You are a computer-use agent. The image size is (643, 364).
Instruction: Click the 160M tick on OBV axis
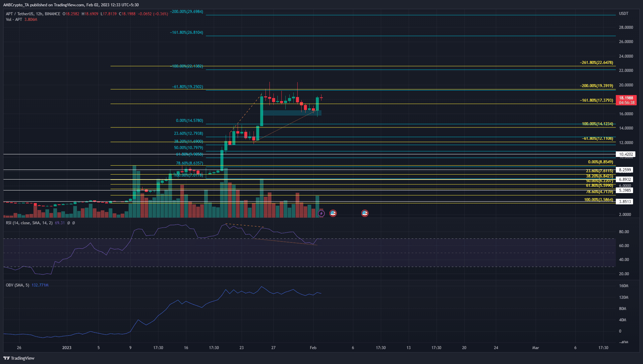[624, 286]
